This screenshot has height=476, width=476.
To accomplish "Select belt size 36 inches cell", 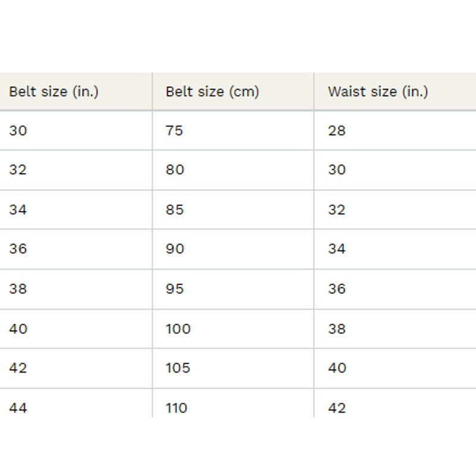I will (x=18, y=249).
